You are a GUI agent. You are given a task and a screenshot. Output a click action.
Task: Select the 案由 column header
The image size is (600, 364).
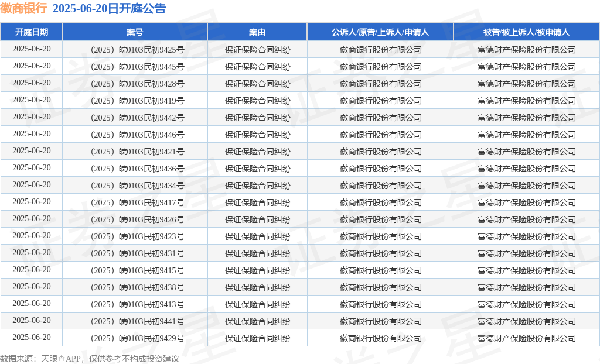click(257, 32)
